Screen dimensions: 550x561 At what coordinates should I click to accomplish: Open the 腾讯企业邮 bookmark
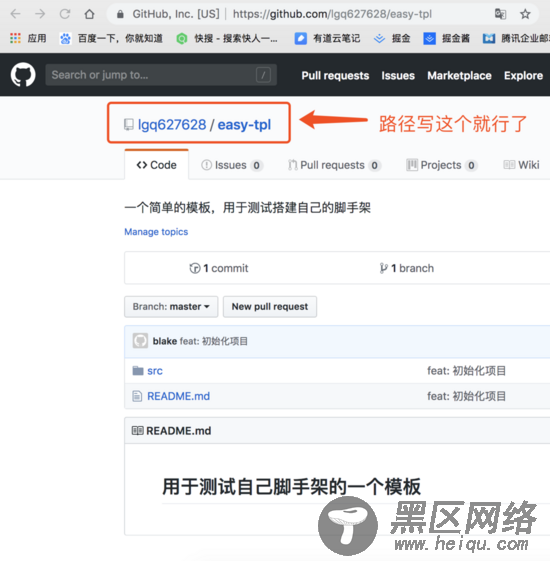(516, 38)
